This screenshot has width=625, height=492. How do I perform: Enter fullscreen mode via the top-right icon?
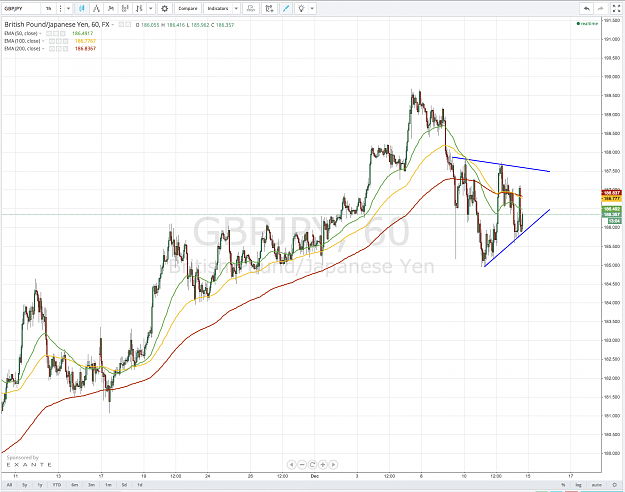point(616,8)
